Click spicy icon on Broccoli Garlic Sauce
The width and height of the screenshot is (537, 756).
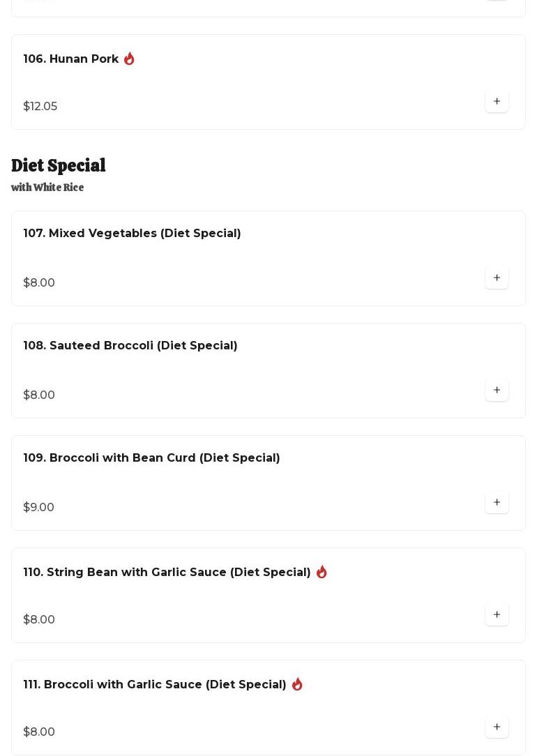point(297,684)
